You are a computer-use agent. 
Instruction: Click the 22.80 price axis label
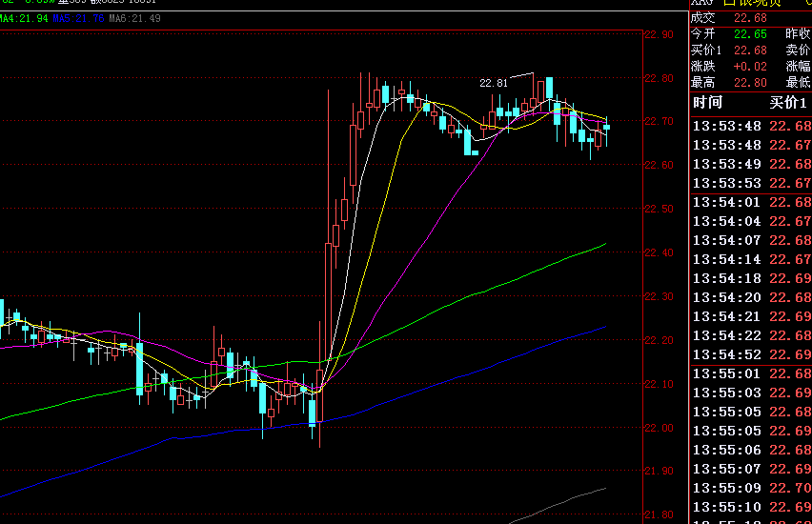pos(659,78)
